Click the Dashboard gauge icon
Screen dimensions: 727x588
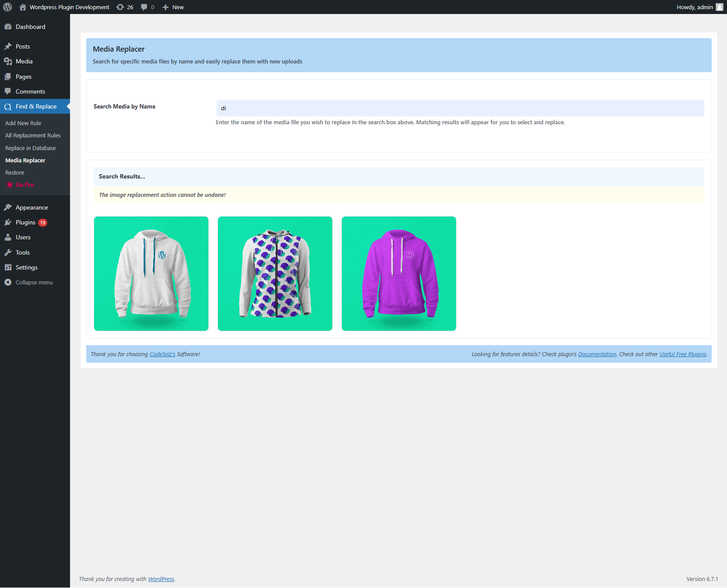point(8,27)
